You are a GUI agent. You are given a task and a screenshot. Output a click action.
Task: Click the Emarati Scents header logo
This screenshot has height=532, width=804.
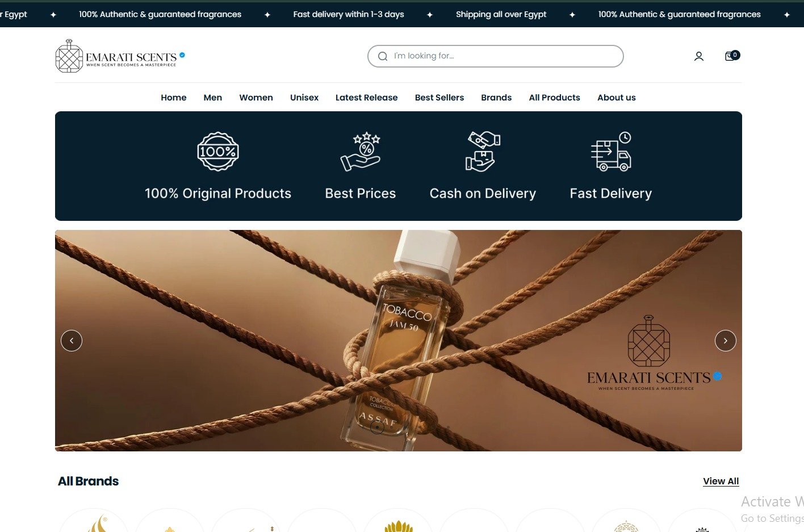(120, 56)
